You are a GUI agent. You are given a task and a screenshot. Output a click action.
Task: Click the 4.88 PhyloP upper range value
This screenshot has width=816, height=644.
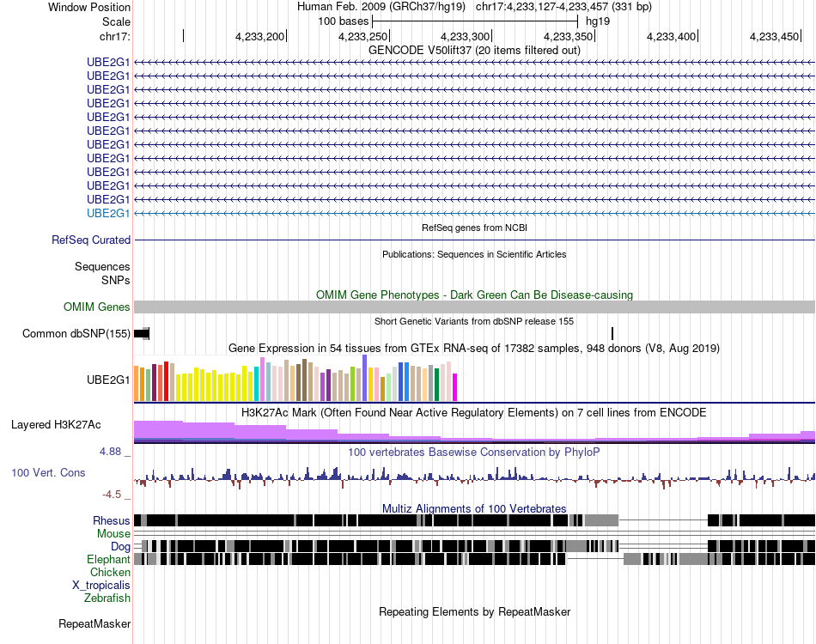tap(110, 452)
